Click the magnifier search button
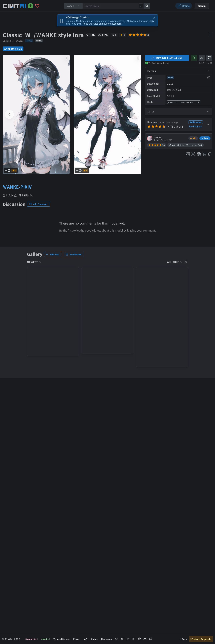Image resolution: width=215 pixels, height=644 pixels. [x=147, y=6]
